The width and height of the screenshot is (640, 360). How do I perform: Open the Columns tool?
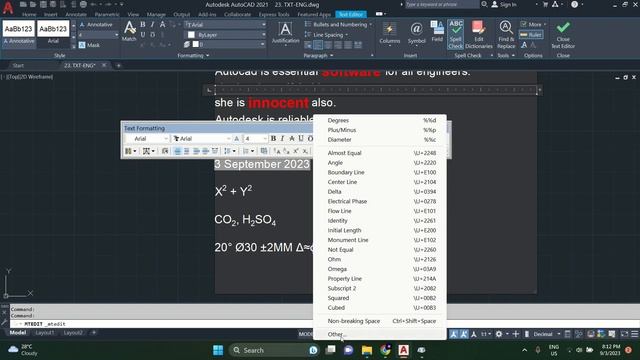[x=389, y=33]
